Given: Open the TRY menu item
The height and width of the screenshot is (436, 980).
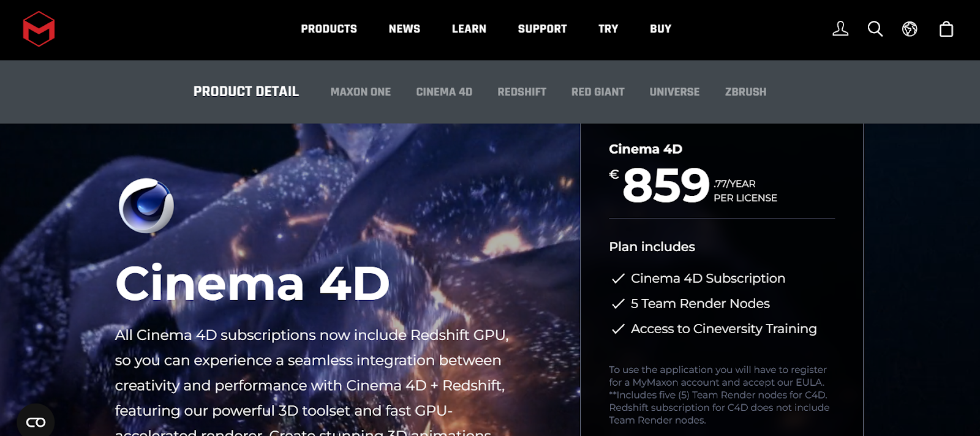Looking at the screenshot, I should coord(608,29).
